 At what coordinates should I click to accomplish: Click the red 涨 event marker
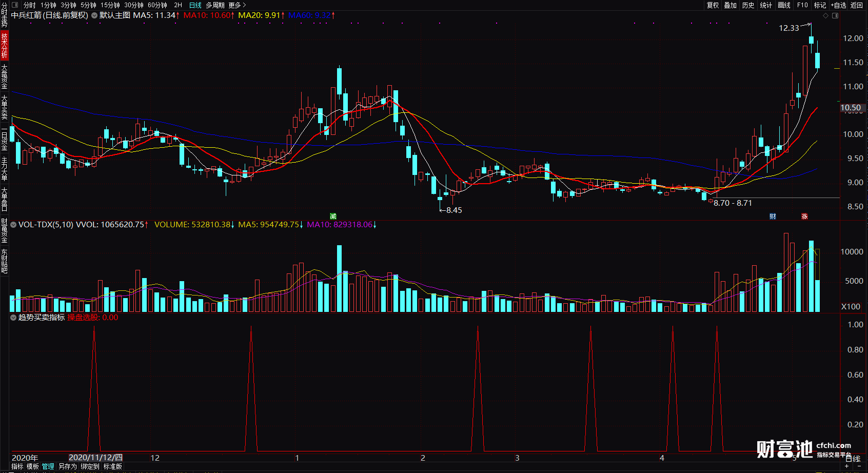(x=804, y=216)
